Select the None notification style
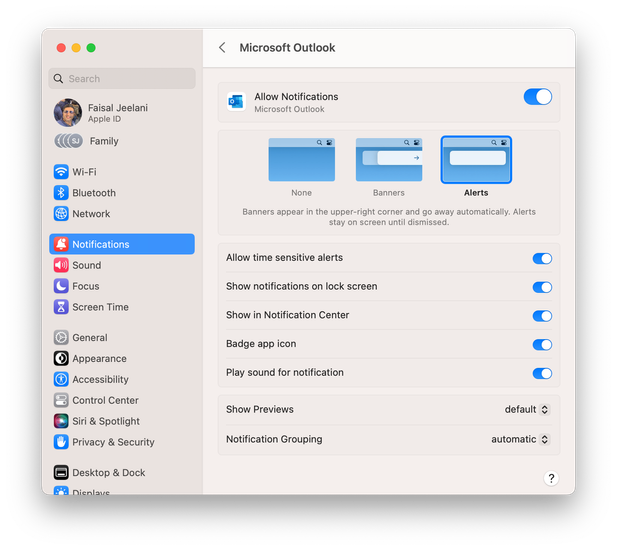 pyautogui.click(x=302, y=159)
